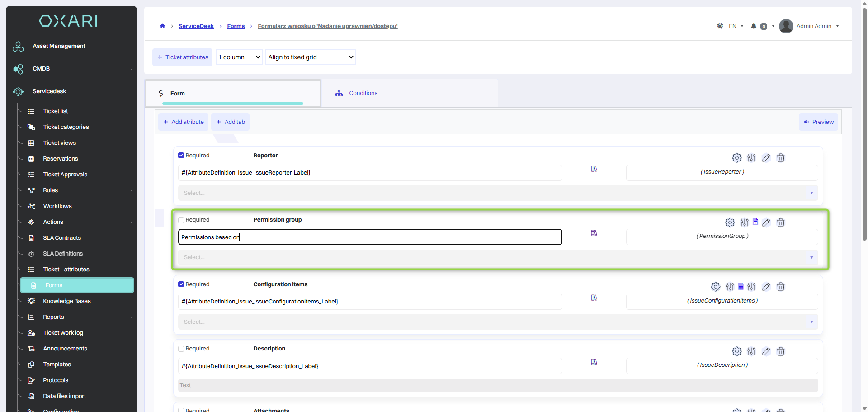Check Required for Permission group

(181, 220)
